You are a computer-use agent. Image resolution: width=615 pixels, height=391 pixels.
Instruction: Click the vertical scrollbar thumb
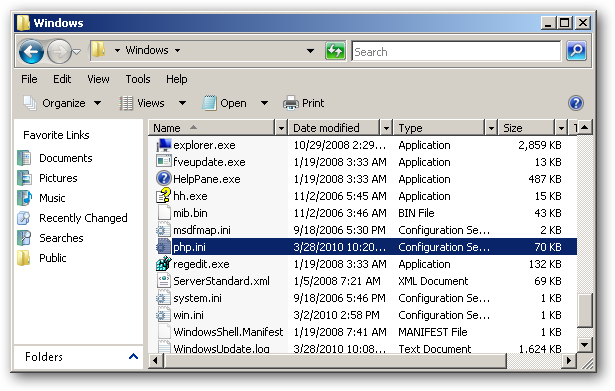point(584,310)
